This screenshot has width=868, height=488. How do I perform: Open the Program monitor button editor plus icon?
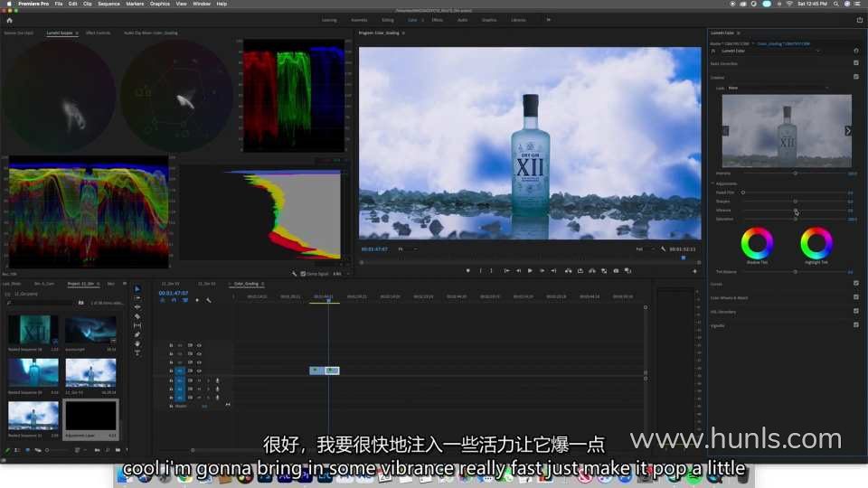tap(694, 271)
